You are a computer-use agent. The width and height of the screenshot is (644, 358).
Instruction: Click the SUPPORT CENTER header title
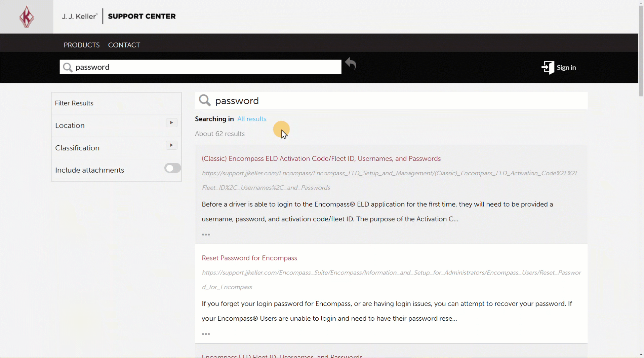[x=142, y=16]
